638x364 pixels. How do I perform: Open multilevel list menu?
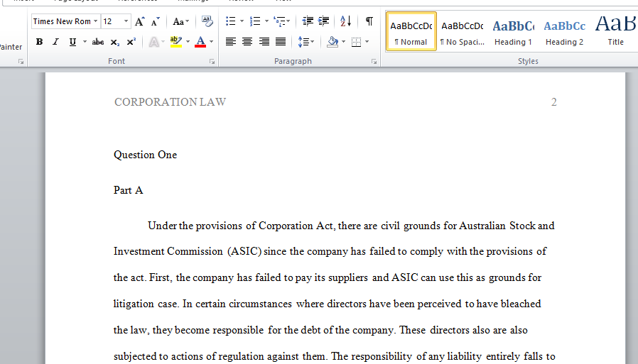click(281, 21)
